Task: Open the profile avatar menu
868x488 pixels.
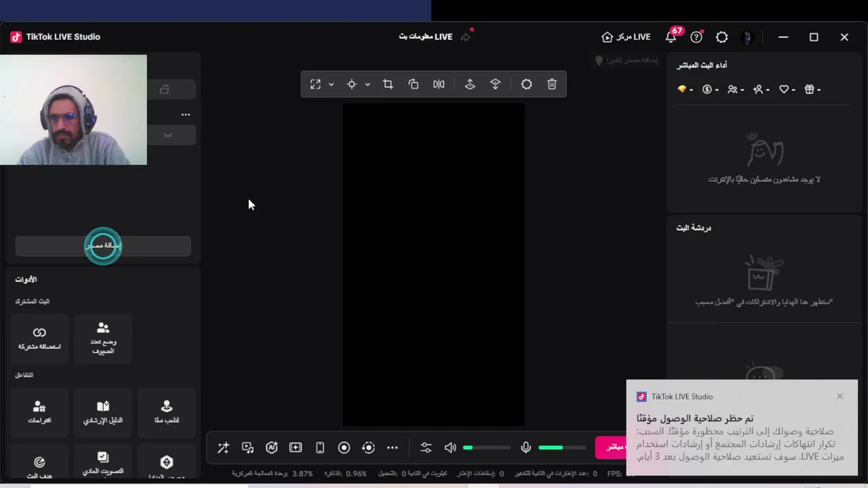Action: click(747, 37)
